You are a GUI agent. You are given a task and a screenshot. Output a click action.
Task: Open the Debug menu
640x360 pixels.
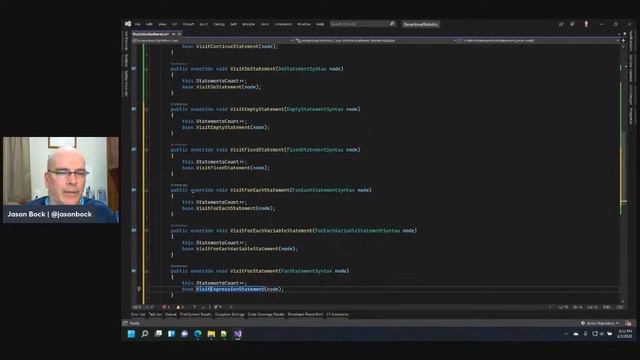tap(219, 24)
